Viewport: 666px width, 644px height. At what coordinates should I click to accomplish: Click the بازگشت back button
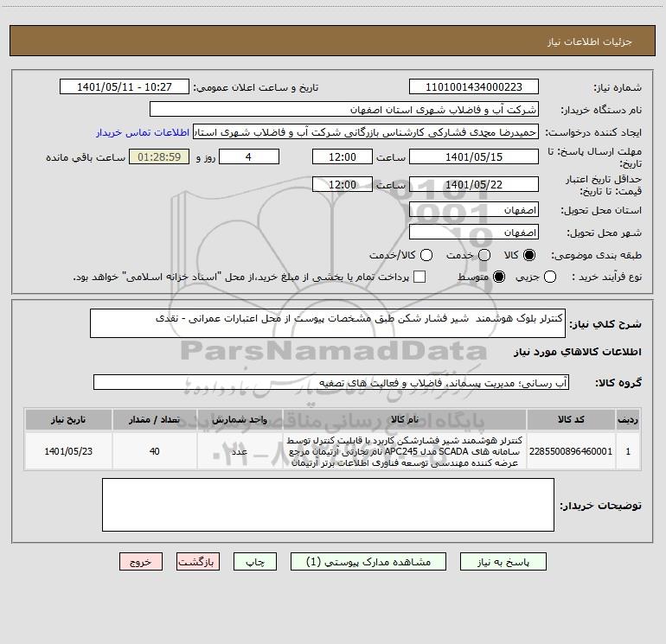click(198, 562)
